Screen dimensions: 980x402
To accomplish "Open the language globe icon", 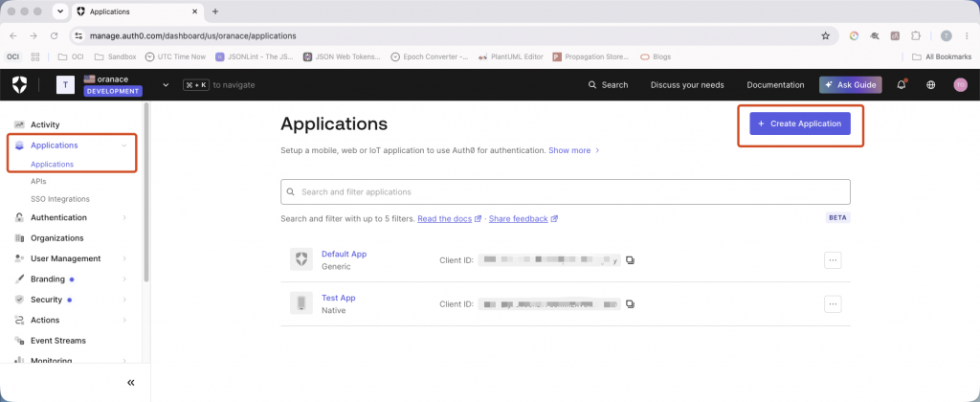I will (x=930, y=85).
